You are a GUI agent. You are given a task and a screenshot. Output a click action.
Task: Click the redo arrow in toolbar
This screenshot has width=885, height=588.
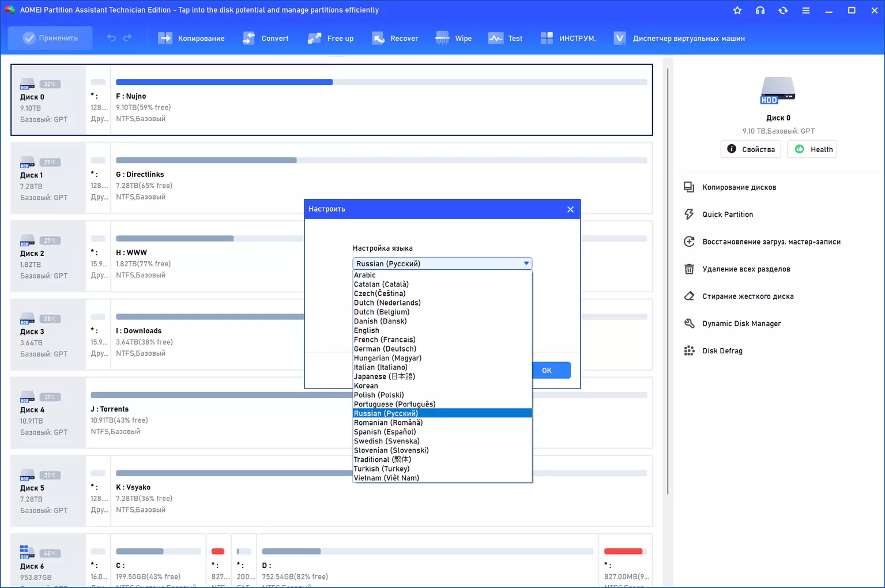[127, 38]
